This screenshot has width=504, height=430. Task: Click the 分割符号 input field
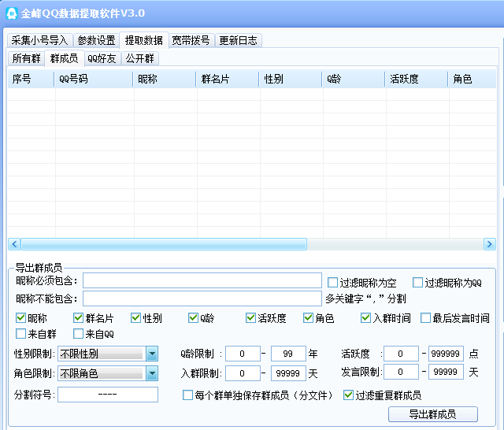108,395
